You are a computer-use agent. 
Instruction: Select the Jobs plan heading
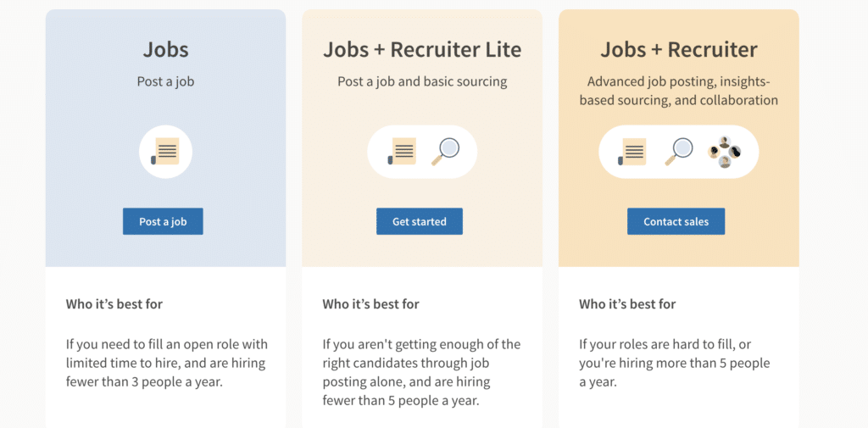click(x=165, y=49)
